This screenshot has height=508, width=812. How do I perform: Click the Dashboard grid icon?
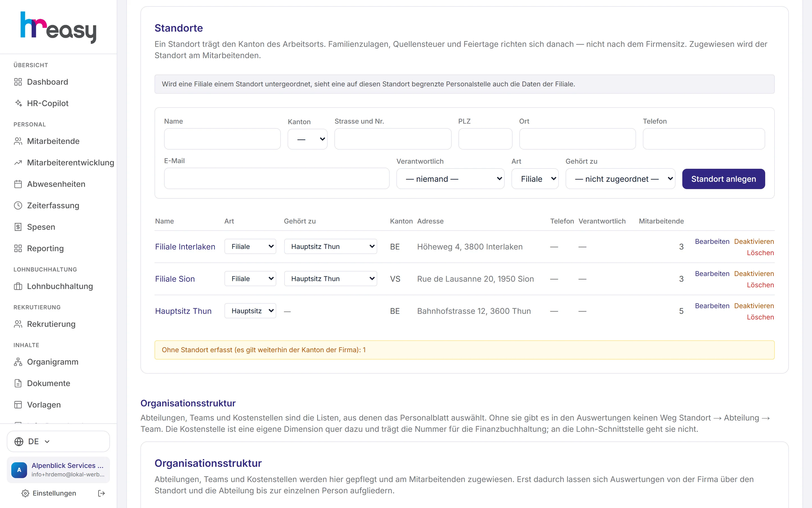click(x=18, y=82)
